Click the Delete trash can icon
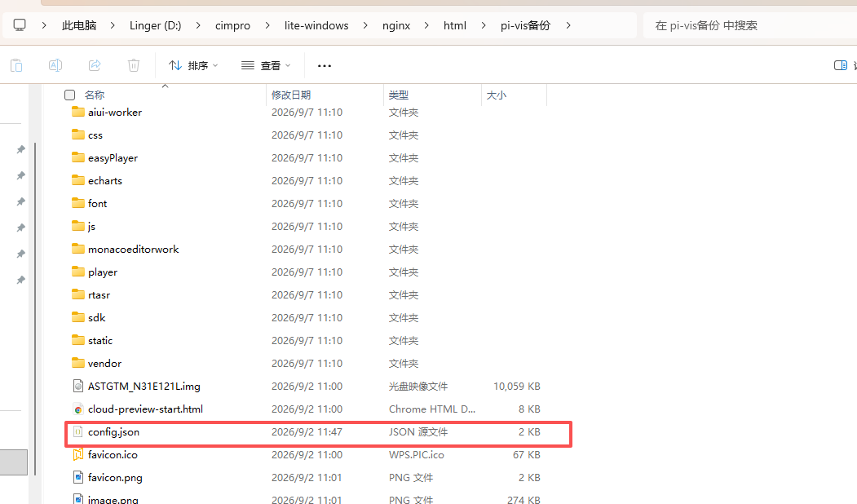857x504 pixels. [x=134, y=65]
